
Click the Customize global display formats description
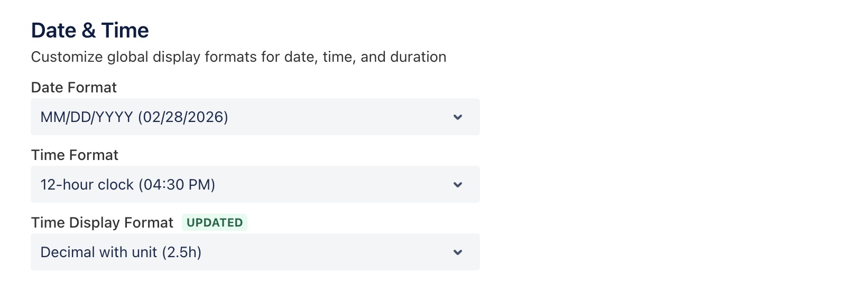[238, 57]
